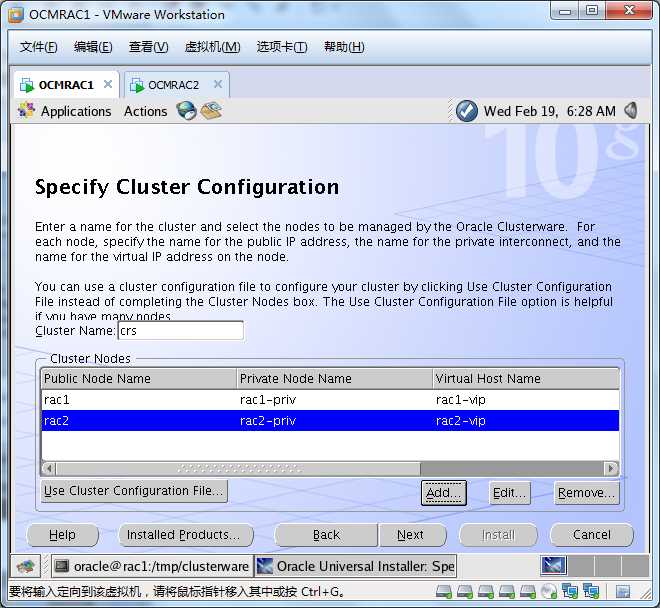The width and height of the screenshot is (660, 608).
Task: Open Installed Products... button
Action: (x=186, y=535)
